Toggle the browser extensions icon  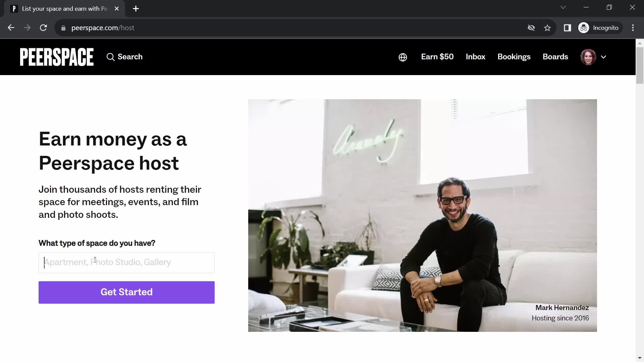point(568,28)
